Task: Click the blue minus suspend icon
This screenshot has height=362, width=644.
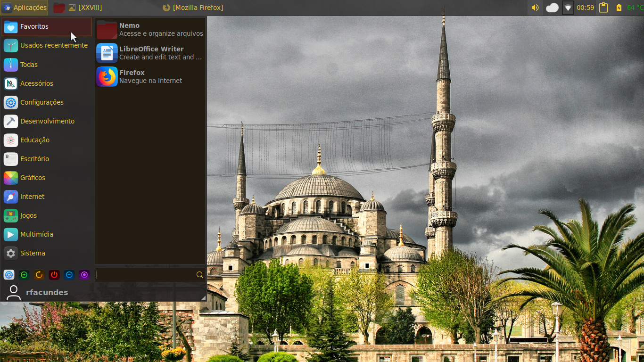Action: tap(69, 275)
